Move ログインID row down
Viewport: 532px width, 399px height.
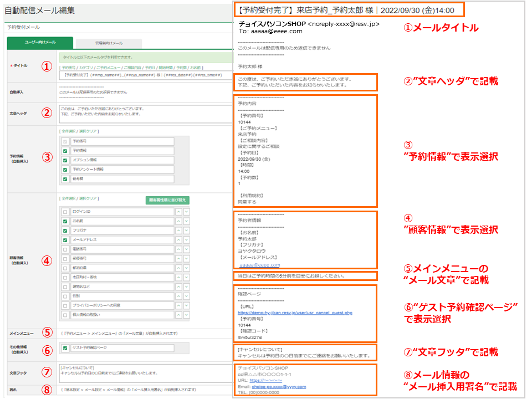(187, 212)
